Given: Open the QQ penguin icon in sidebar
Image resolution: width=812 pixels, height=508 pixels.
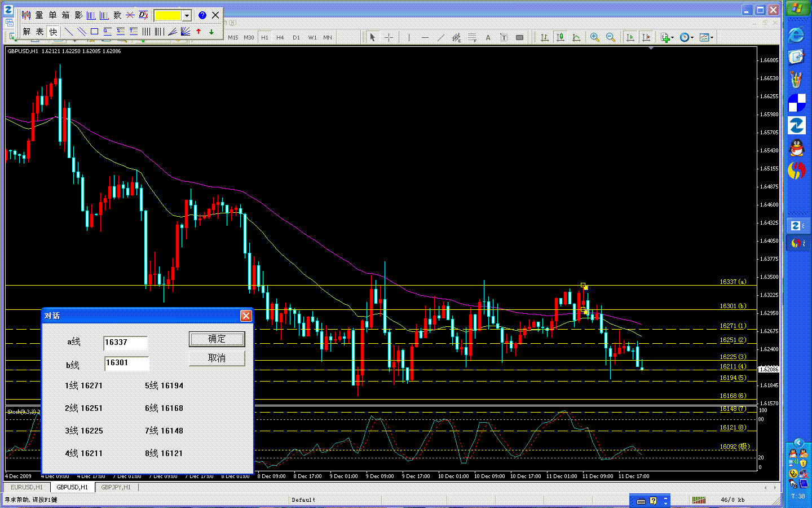Looking at the screenshot, I should (x=796, y=148).
